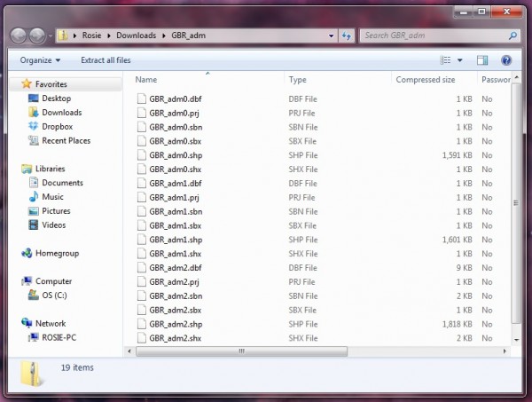Click the Forward navigation arrow
The height and width of the screenshot is (402, 532).
[x=37, y=35]
